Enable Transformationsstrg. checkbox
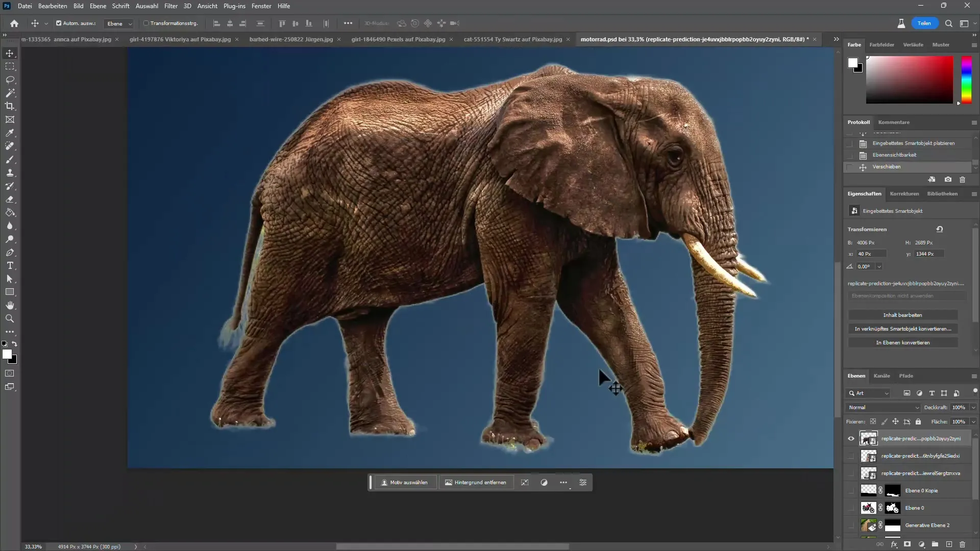This screenshot has width=980, height=551. click(146, 23)
